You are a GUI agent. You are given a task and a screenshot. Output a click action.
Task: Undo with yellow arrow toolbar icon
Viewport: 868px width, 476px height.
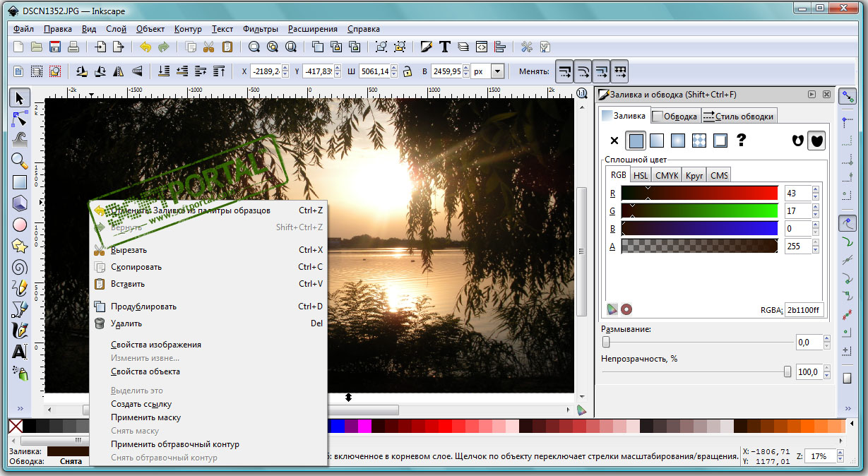click(145, 47)
